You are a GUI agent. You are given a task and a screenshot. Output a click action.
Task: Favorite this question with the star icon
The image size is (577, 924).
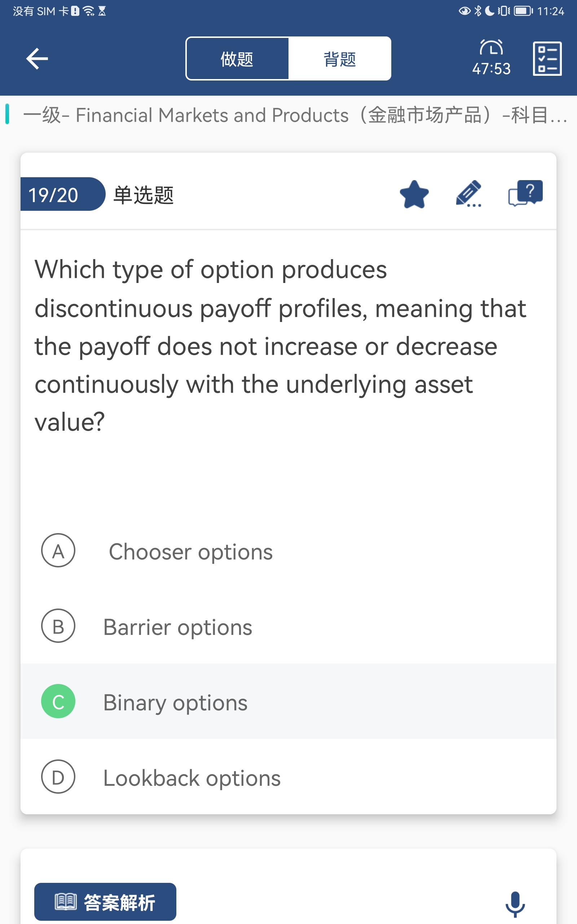click(x=414, y=194)
